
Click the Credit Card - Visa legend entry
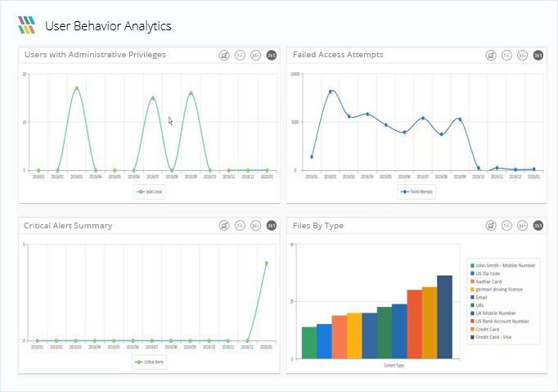[491, 337]
